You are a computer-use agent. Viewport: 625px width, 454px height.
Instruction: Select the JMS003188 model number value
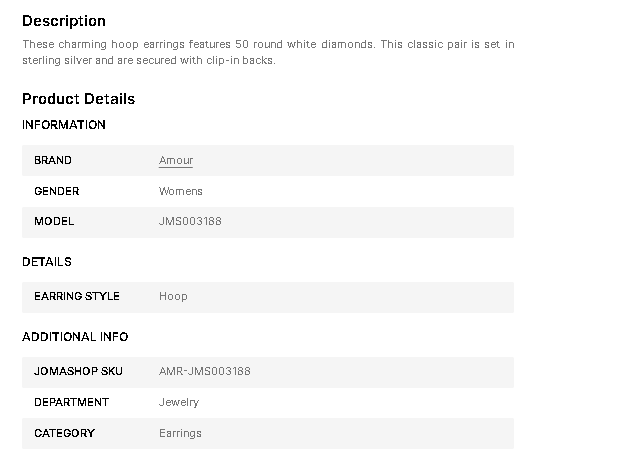190,221
